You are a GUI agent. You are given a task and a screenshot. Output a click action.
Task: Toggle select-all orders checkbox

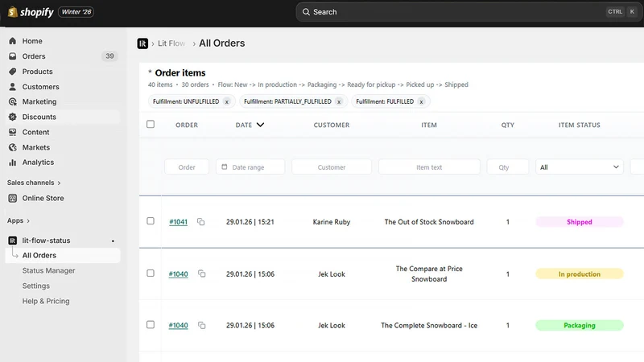(x=151, y=124)
